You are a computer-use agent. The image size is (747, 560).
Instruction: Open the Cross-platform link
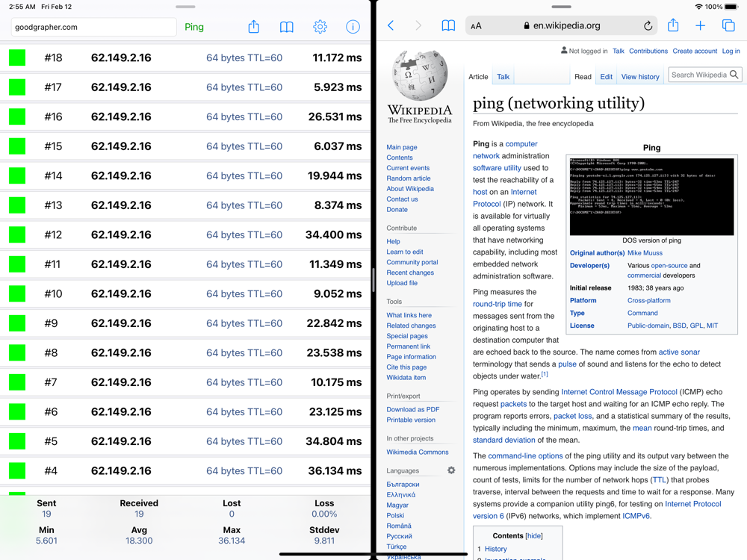(x=649, y=300)
